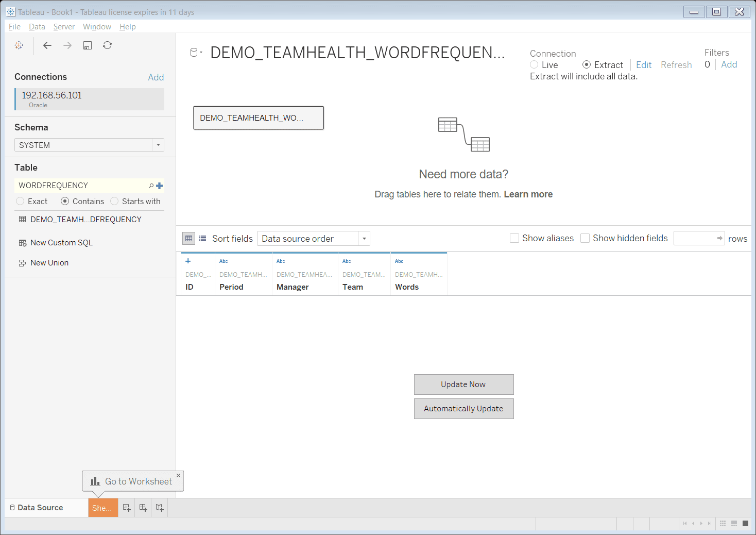Select the Extract connection radio button
The width and height of the screenshot is (756, 535).
pyautogui.click(x=587, y=64)
